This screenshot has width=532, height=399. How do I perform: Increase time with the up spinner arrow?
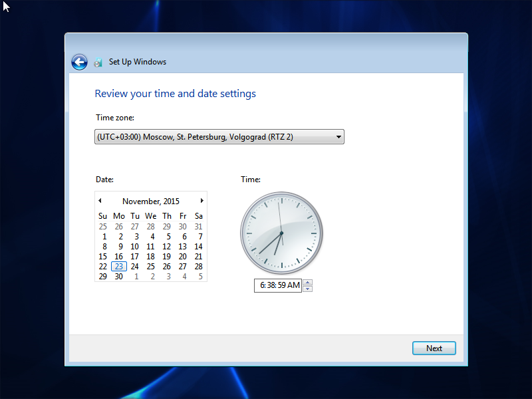point(307,282)
